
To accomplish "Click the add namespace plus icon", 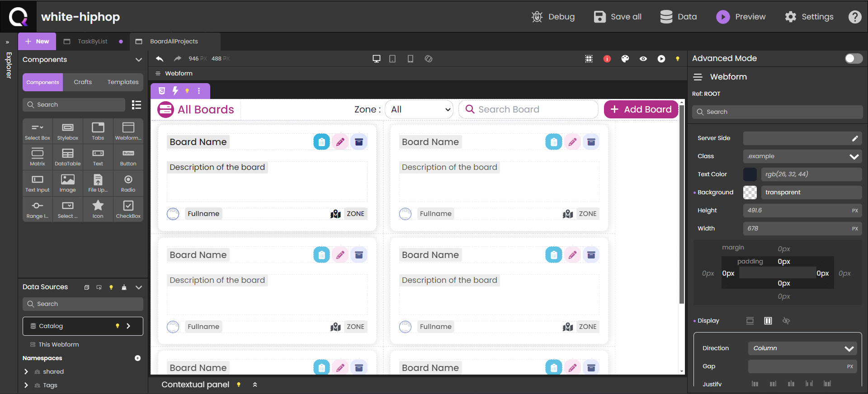I will pos(137,358).
